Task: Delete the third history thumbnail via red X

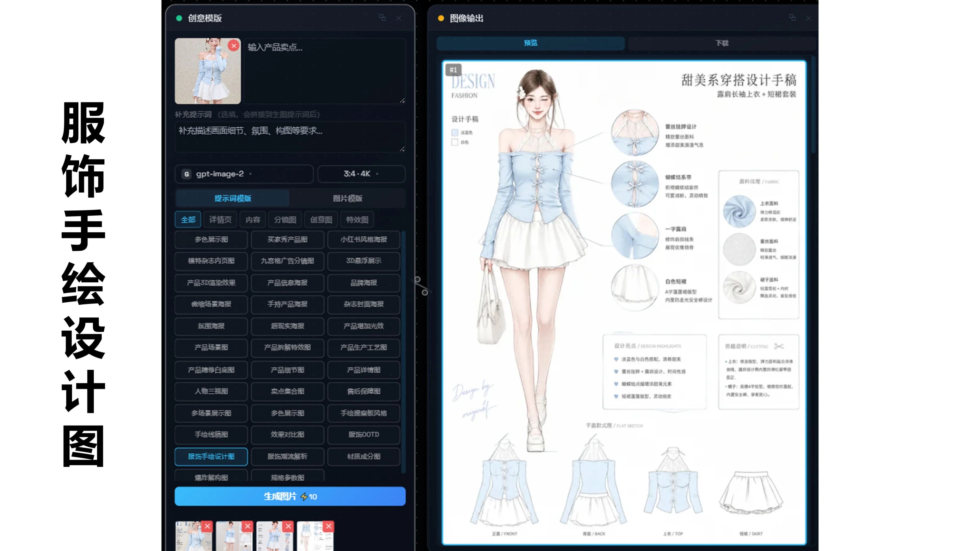Action: pyautogui.click(x=288, y=526)
